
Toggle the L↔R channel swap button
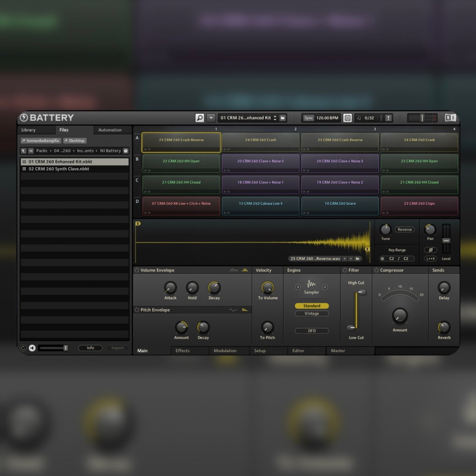[x=430, y=259]
